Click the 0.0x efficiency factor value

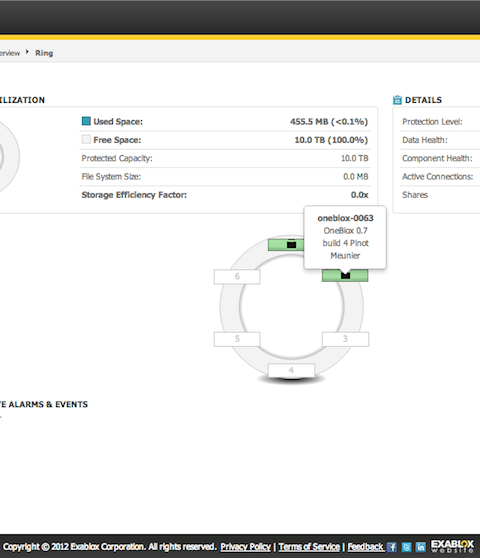coord(359,195)
